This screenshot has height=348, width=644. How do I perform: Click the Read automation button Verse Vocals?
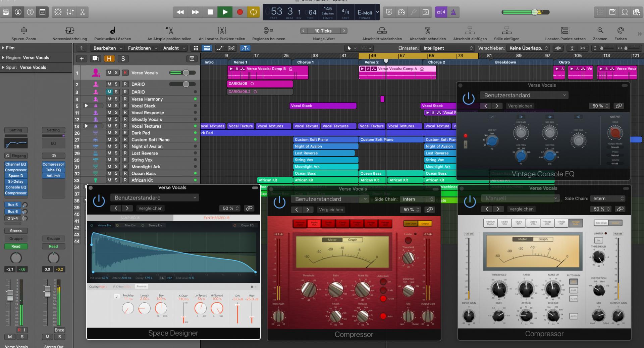tap(16, 246)
